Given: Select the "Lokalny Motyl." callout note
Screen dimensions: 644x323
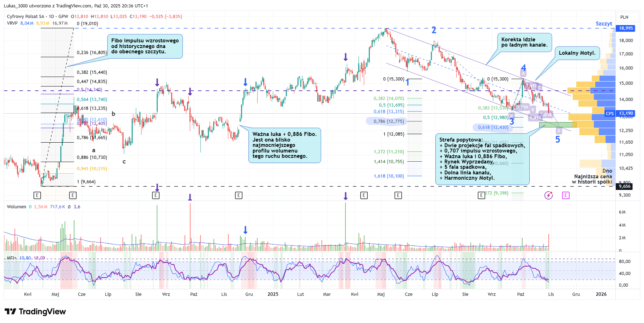Looking at the screenshot, I should [577, 53].
